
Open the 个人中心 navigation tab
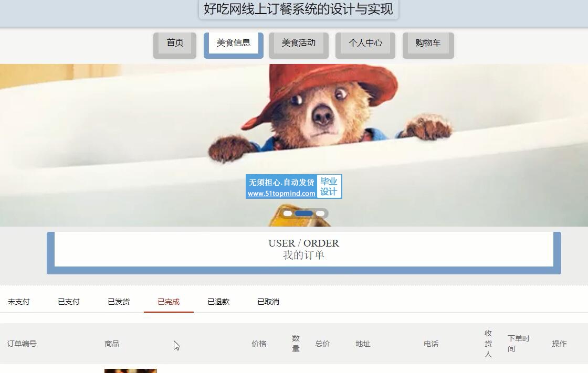pyautogui.click(x=365, y=45)
